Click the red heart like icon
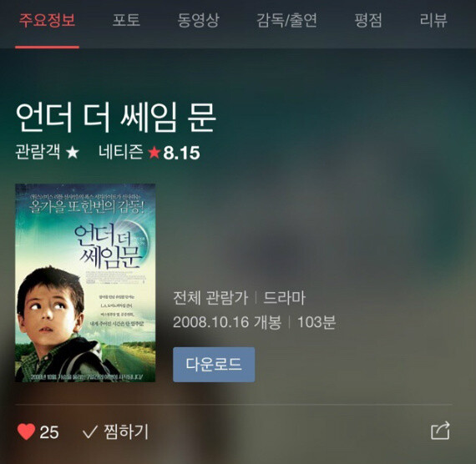The height and width of the screenshot is (464, 476). (26, 431)
